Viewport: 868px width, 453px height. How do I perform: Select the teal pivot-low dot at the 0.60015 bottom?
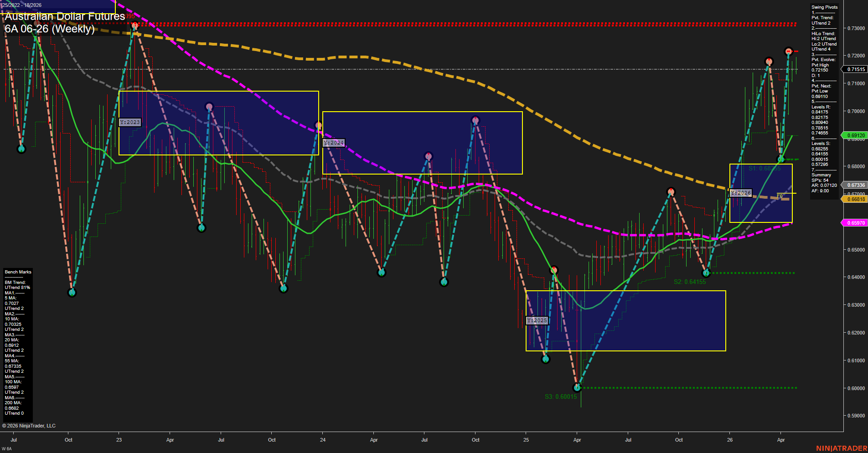[577, 387]
